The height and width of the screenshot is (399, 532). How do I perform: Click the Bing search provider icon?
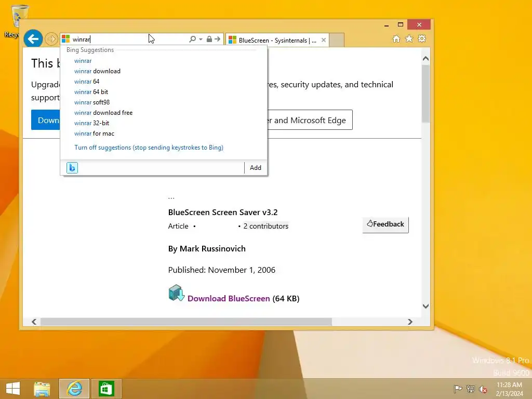(x=72, y=168)
